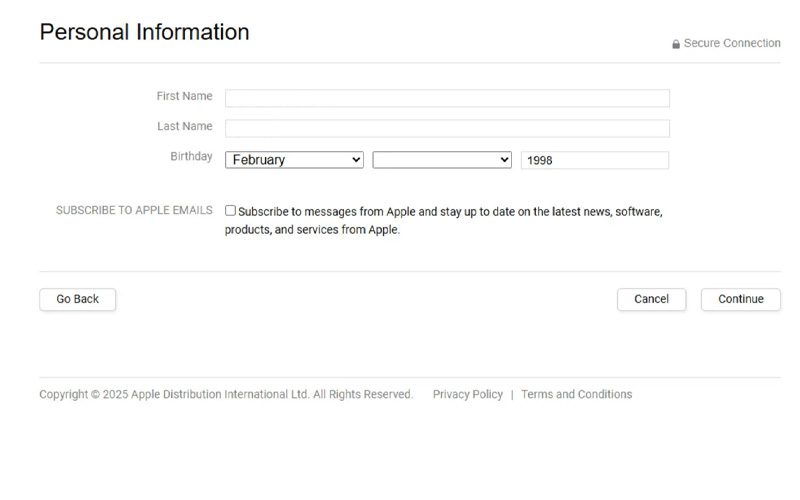Click the Personal Information heading

(144, 32)
